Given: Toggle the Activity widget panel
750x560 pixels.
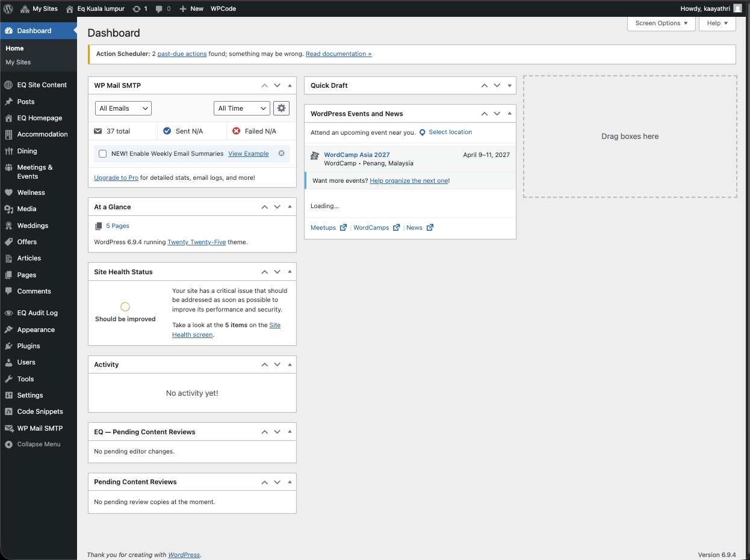Looking at the screenshot, I should [290, 365].
